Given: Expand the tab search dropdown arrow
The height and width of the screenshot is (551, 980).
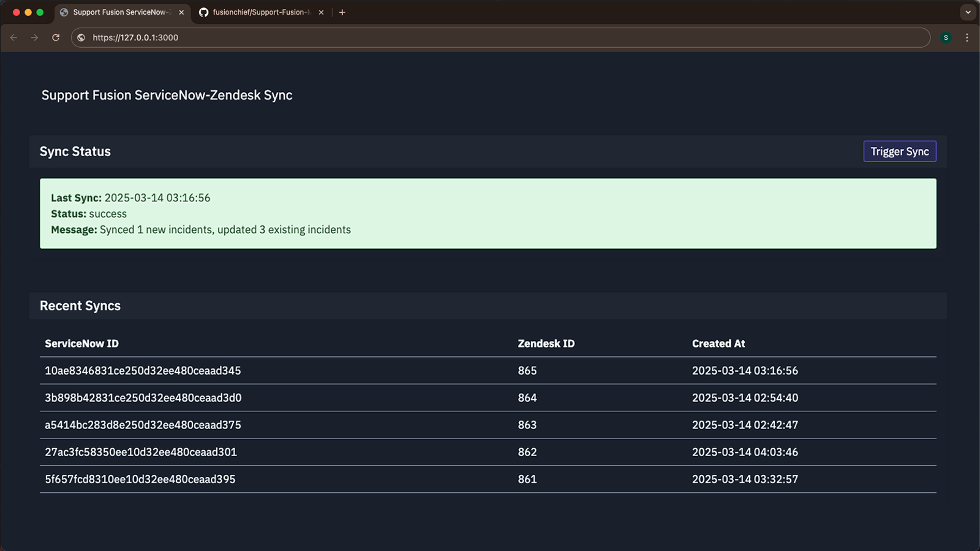Looking at the screenshot, I should click(x=968, y=12).
